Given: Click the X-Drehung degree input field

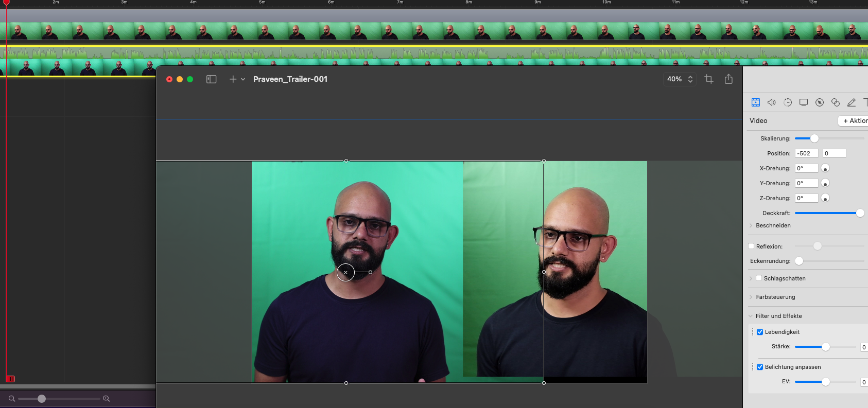Looking at the screenshot, I should tap(807, 168).
